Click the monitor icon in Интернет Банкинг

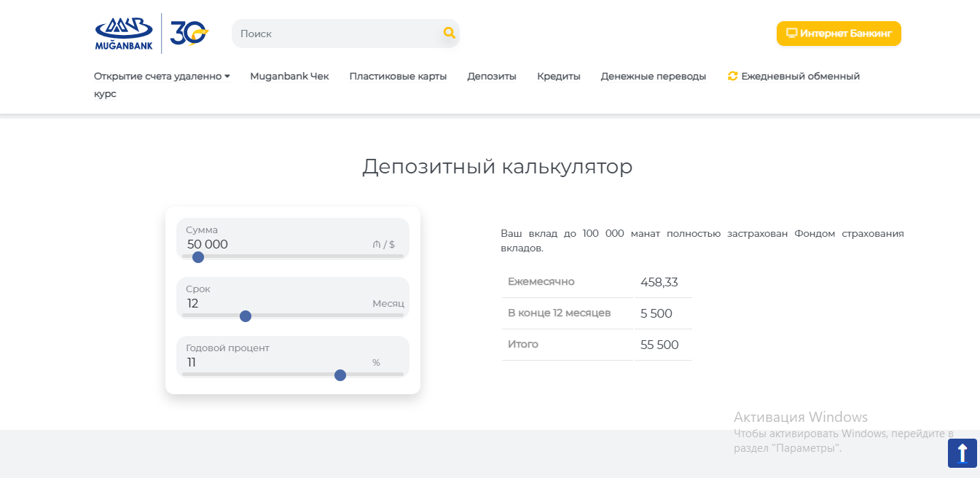(791, 34)
